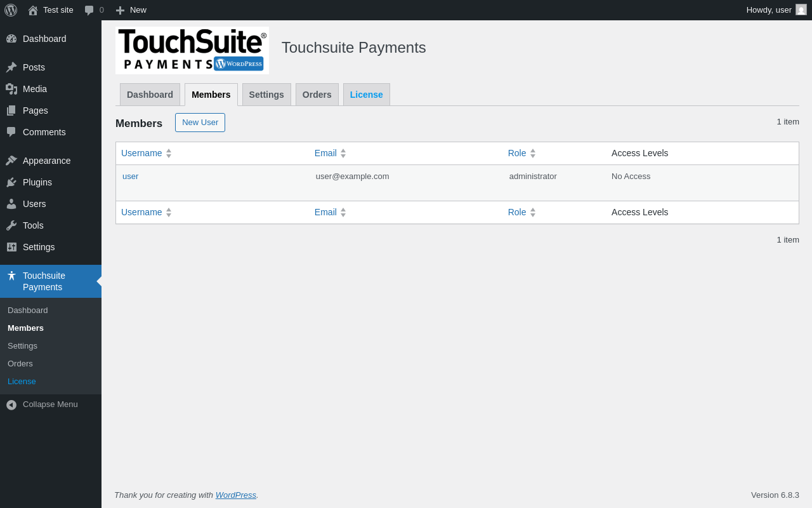Go to the Orders tab
The height and width of the screenshot is (508, 812).
pyautogui.click(x=317, y=95)
